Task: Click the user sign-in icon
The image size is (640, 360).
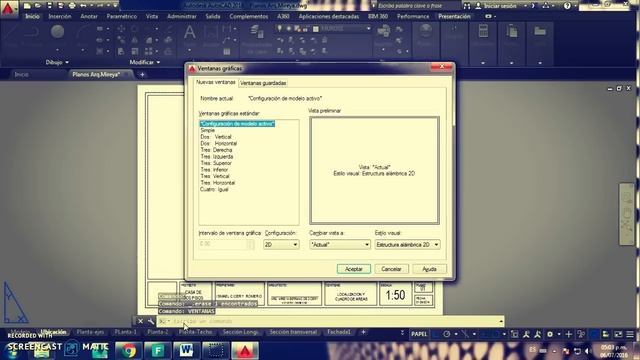Action: 478,6
